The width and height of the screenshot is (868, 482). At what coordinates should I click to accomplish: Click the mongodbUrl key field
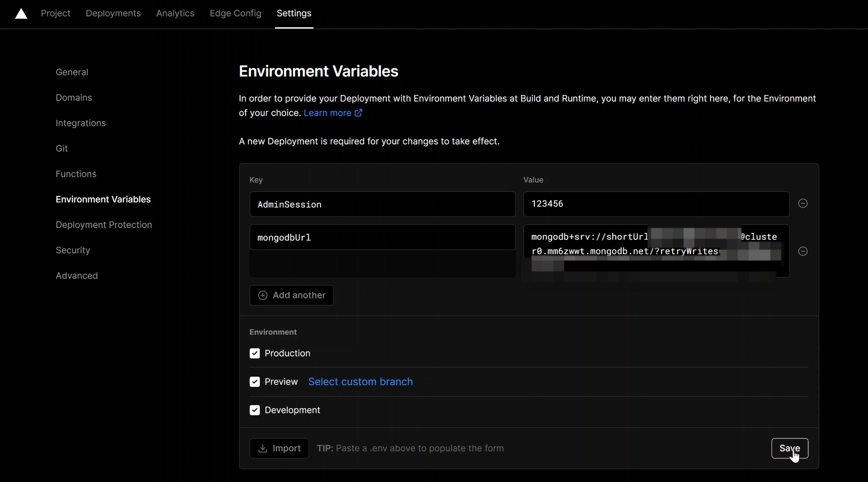click(x=382, y=237)
